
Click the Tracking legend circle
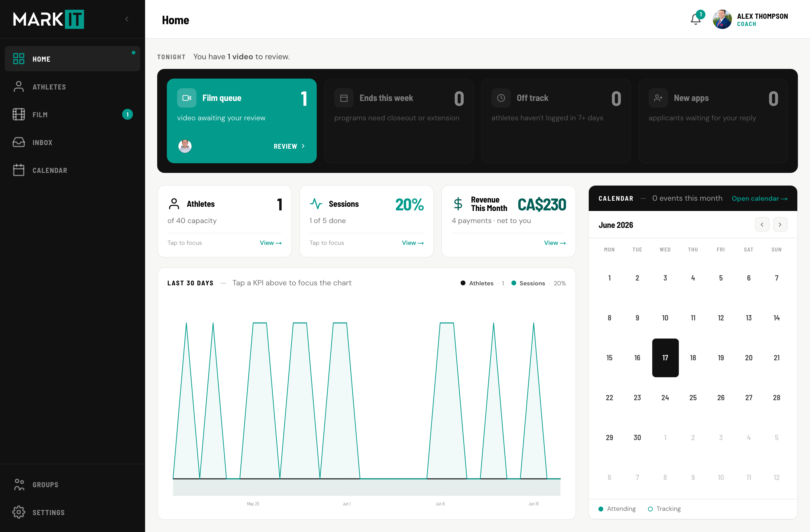pyautogui.click(x=650, y=509)
